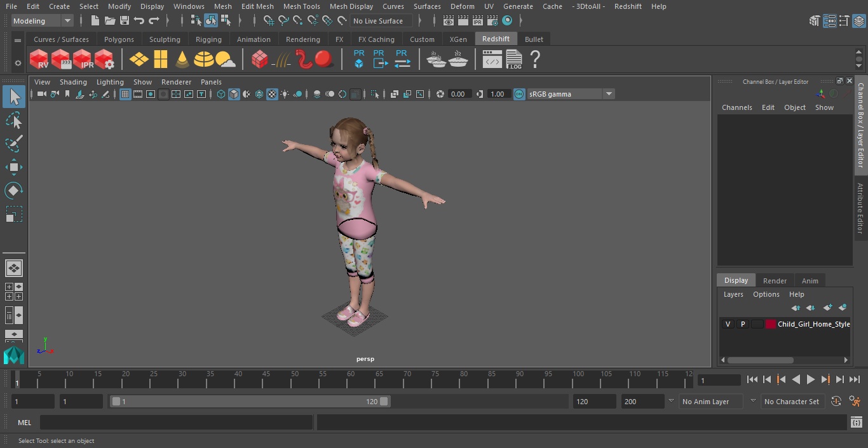
Task: Click the Redshift IPR render shelf icon
Action: pos(83,60)
